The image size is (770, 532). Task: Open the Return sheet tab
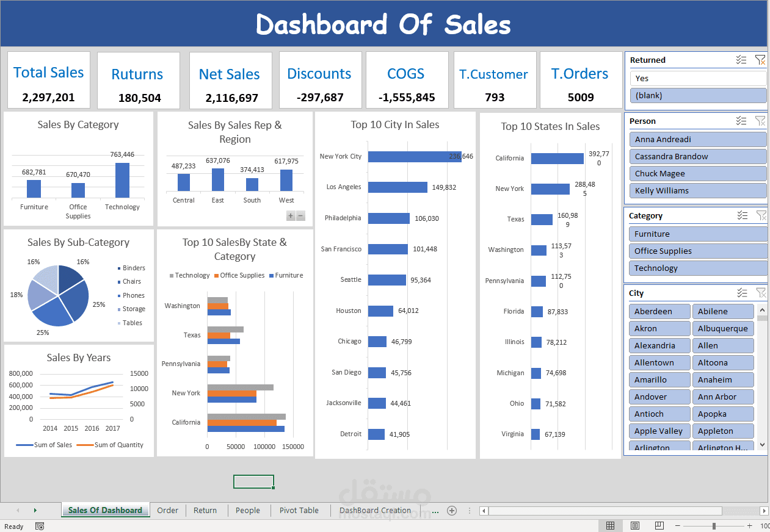205,511
